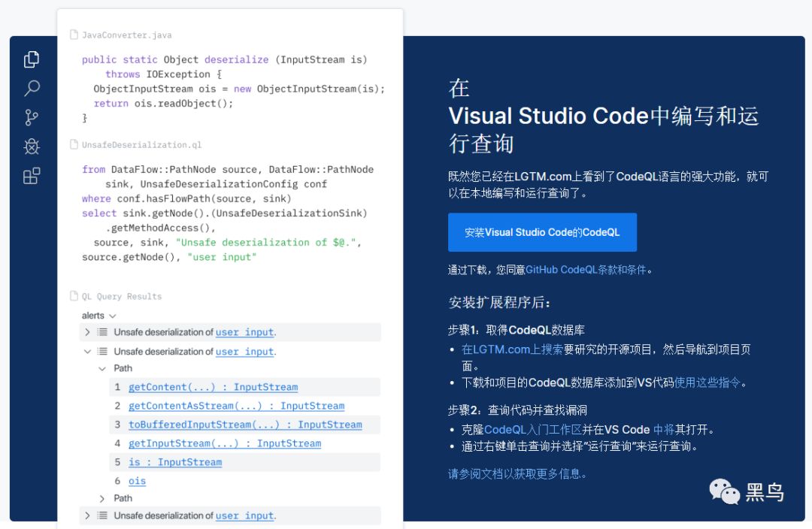Click the 步骤1：取得CodeQL数据库 text

517,330
